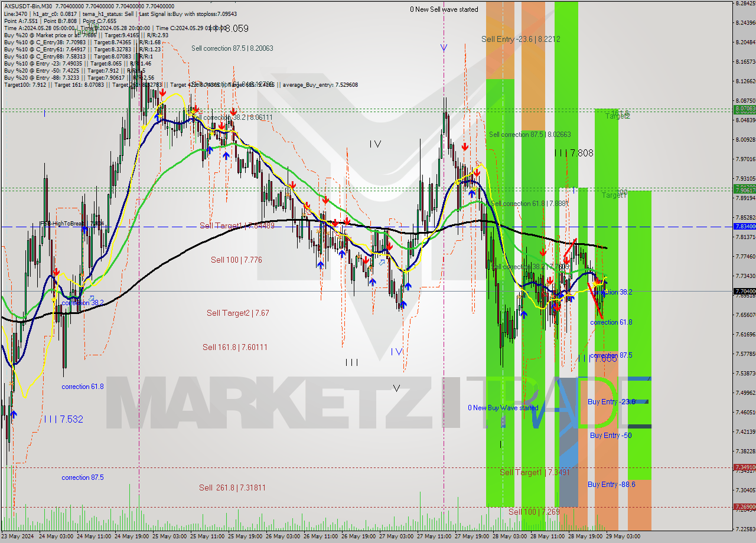Click the current price tag 7.70400
Viewport: 756px width, 543px height.
pyautogui.click(x=744, y=291)
